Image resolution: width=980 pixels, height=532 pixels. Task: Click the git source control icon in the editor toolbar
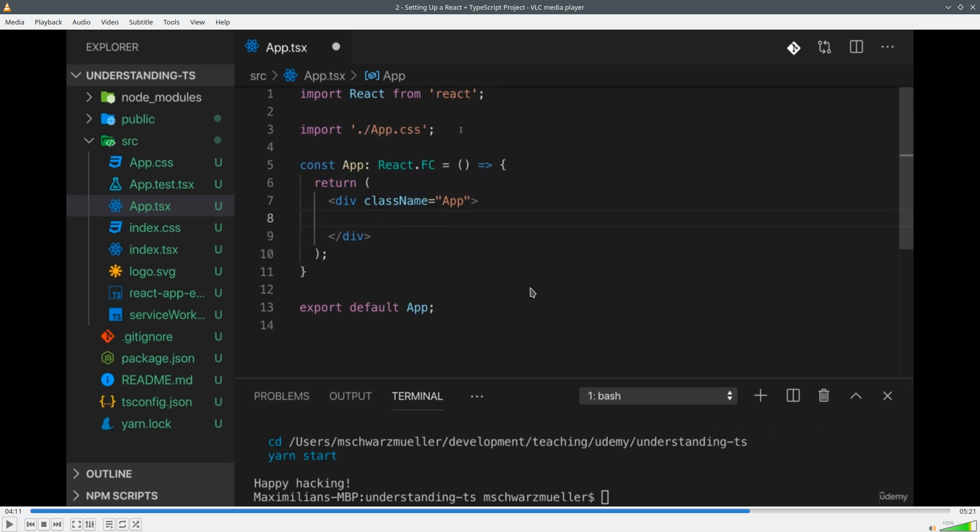coord(794,48)
